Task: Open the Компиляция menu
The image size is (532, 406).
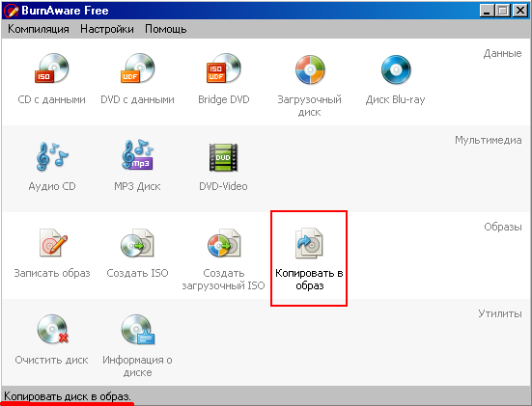Action: pyautogui.click(x=39, y=29)
